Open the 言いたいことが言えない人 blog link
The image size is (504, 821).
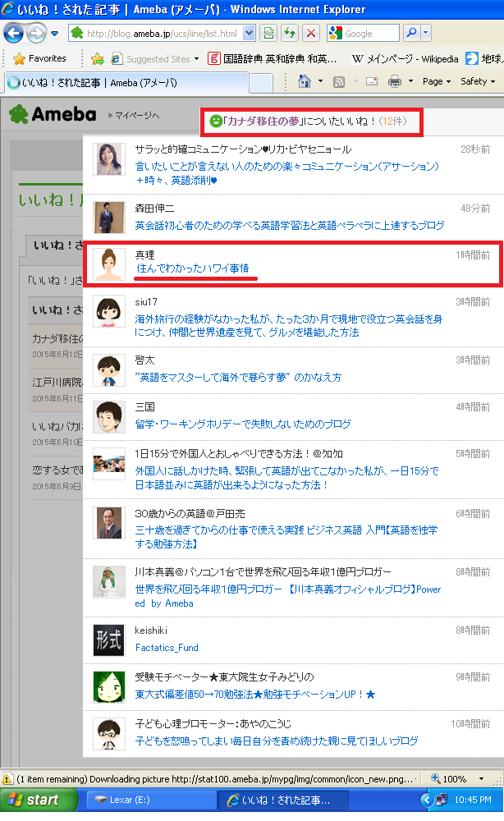tap(286, 173)
